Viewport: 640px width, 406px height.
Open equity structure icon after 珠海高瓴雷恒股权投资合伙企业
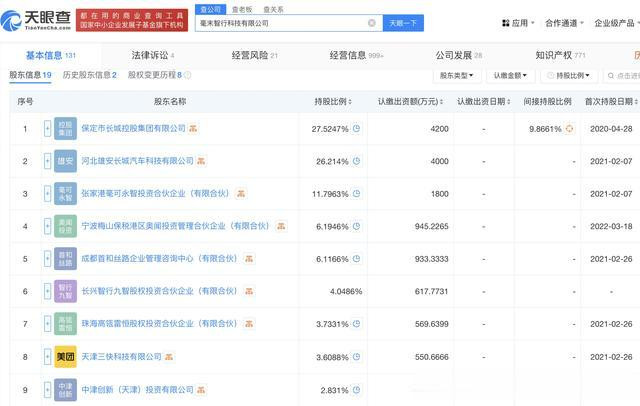[x=249, y=324]
